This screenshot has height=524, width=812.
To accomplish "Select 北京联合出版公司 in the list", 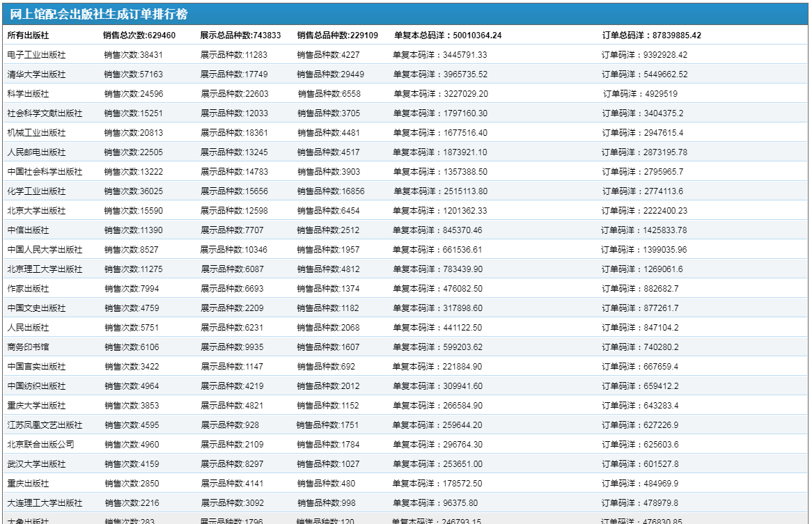I will click(40, 445).
